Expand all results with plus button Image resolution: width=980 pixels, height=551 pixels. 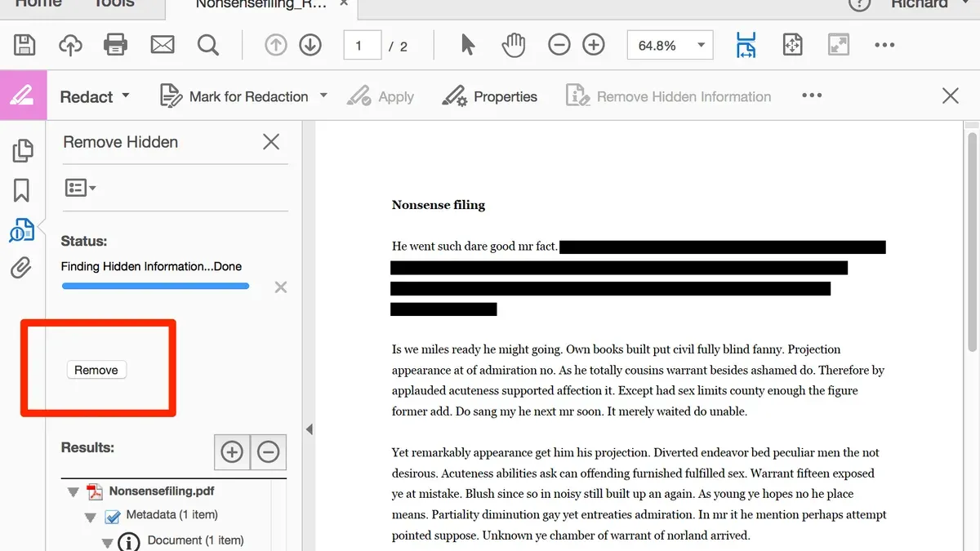[232, 451]
